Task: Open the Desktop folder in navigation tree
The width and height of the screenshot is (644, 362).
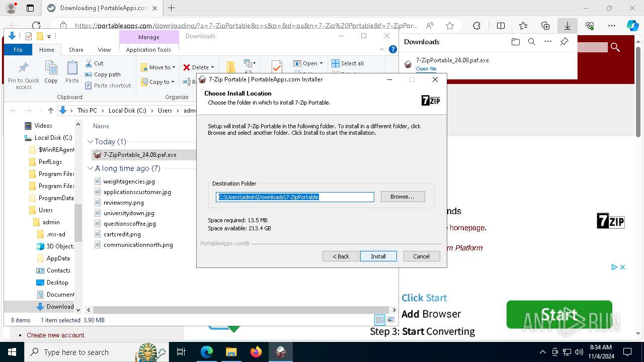Action: 57,283
